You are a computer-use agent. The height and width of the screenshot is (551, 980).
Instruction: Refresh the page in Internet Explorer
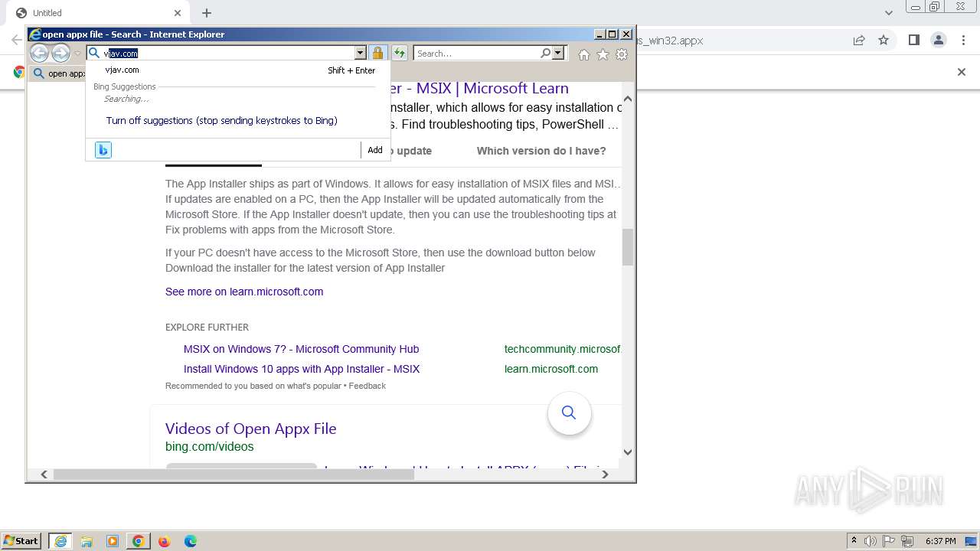pyautogui.click(x=400, y=53)
